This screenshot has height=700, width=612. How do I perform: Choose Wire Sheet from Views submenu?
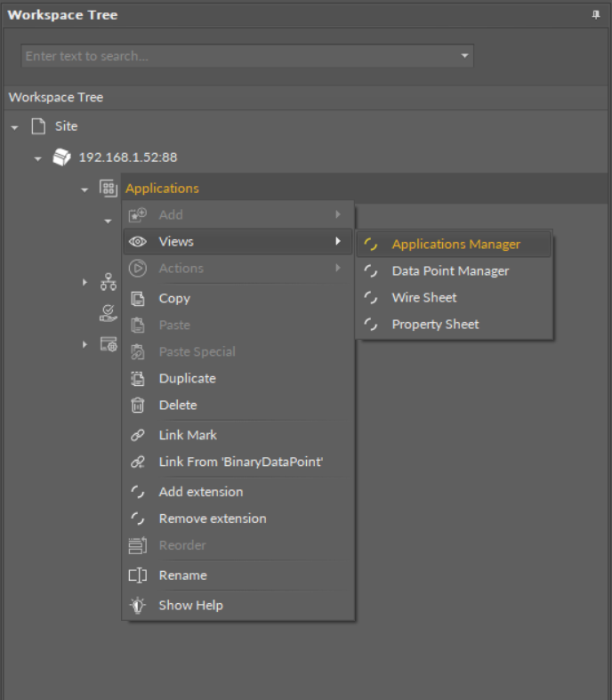pos(423,298)
